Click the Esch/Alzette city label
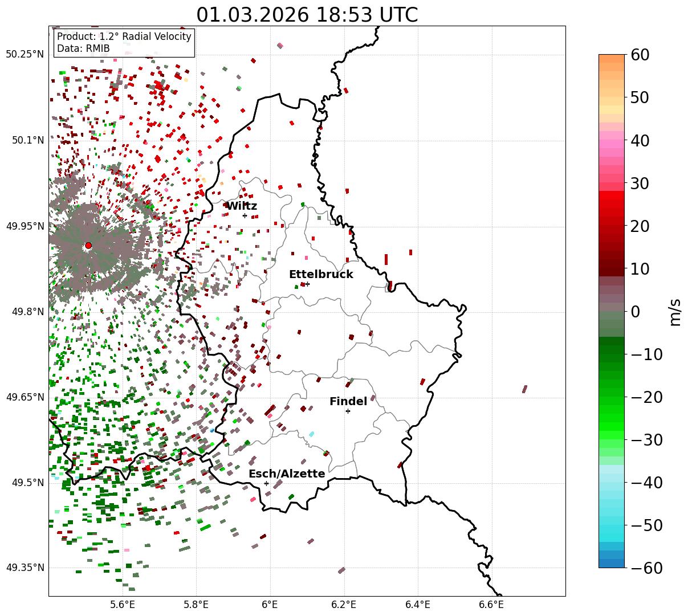688x616 pixels. [x=287, y=474]
